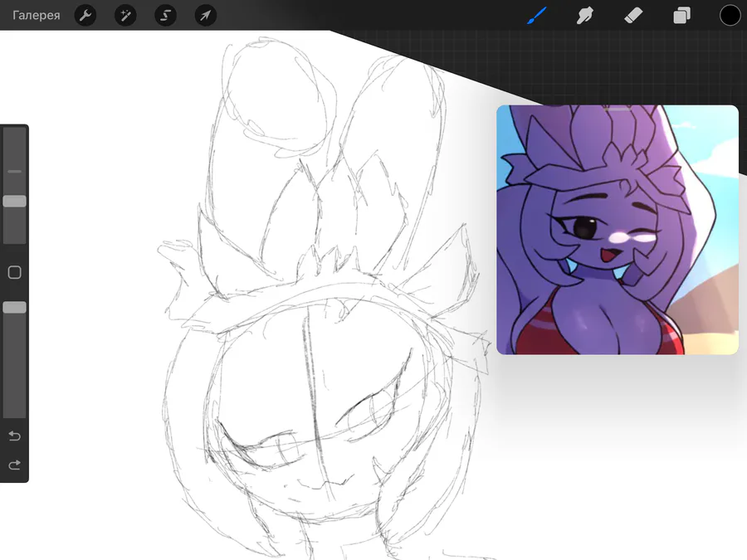Activate the Transform arrow tool

point(206,15)
